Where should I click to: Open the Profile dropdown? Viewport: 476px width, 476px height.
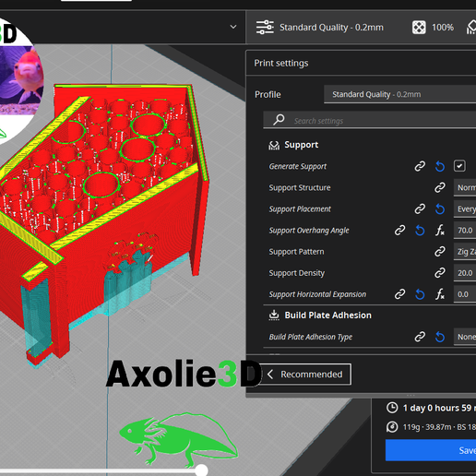[400, 94]
